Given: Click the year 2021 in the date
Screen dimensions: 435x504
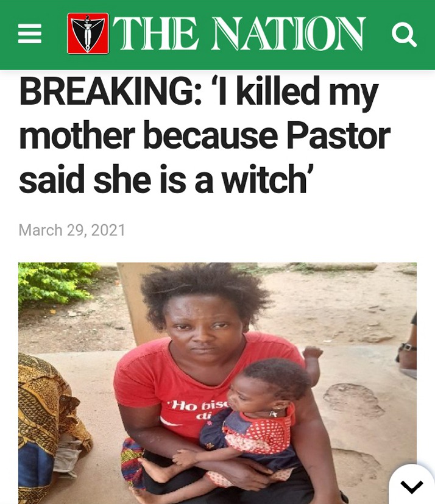Looking at the screenshot, I should coord(108,230).
